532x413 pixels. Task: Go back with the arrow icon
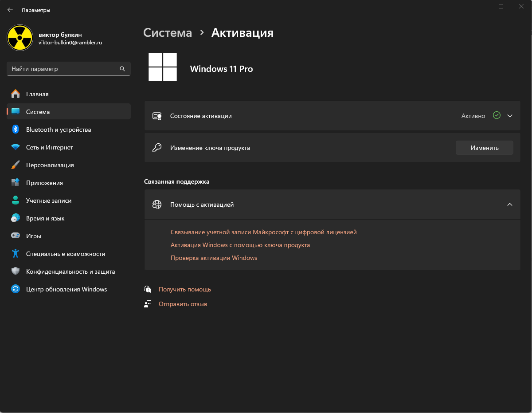(x=10, y=10)
